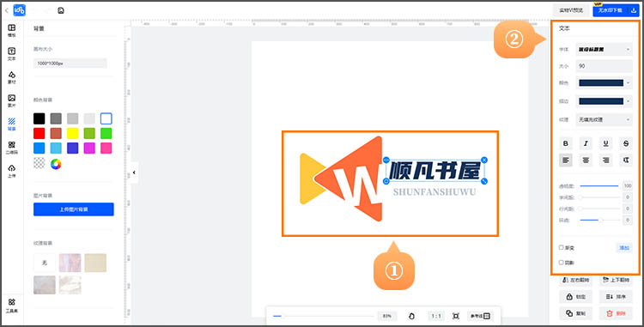
Task: Choose the red background color swatch
Action: [x=39, y=133]
